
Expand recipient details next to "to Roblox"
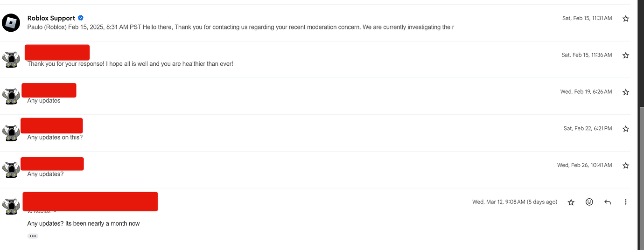pyautogui.click(x=56, y=212)
